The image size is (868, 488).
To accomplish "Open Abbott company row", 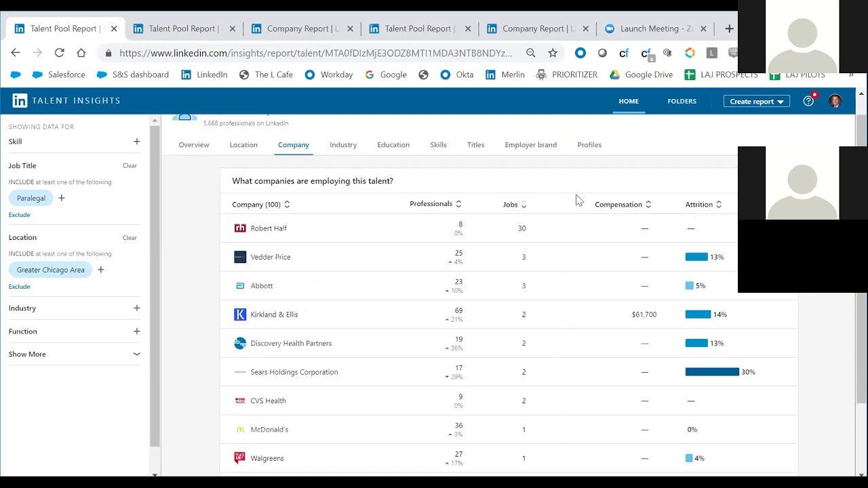I will (x=509, y=286).
